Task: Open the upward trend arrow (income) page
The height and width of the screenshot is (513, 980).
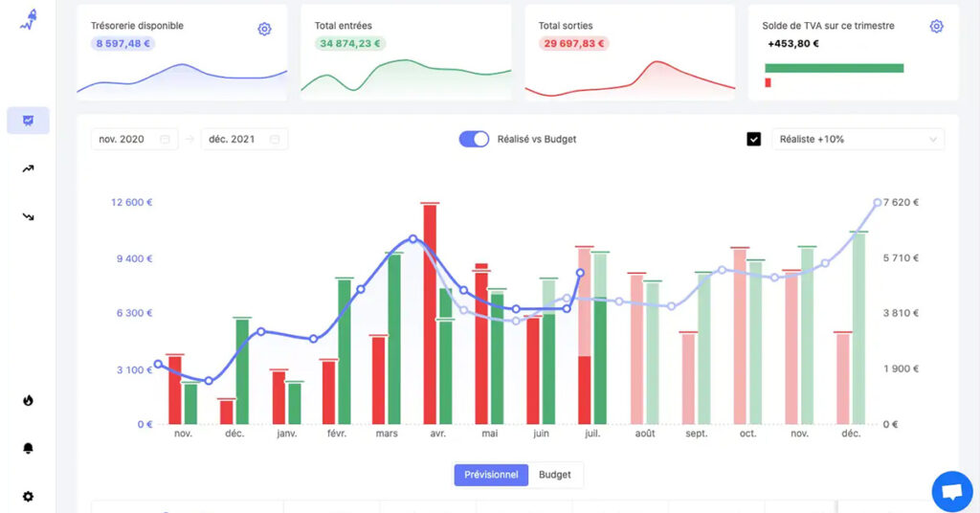Action: (28, 169)
